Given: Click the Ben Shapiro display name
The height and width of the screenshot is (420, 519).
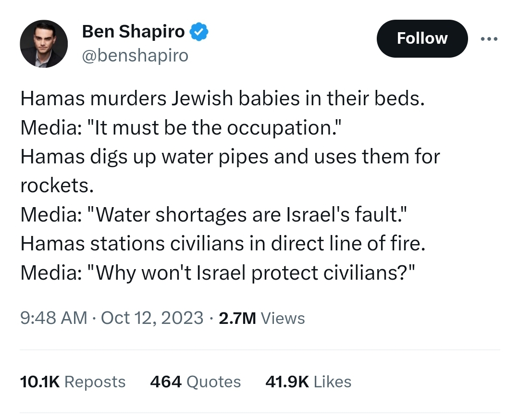Looking at the screenshot, I should click(133, 32).
